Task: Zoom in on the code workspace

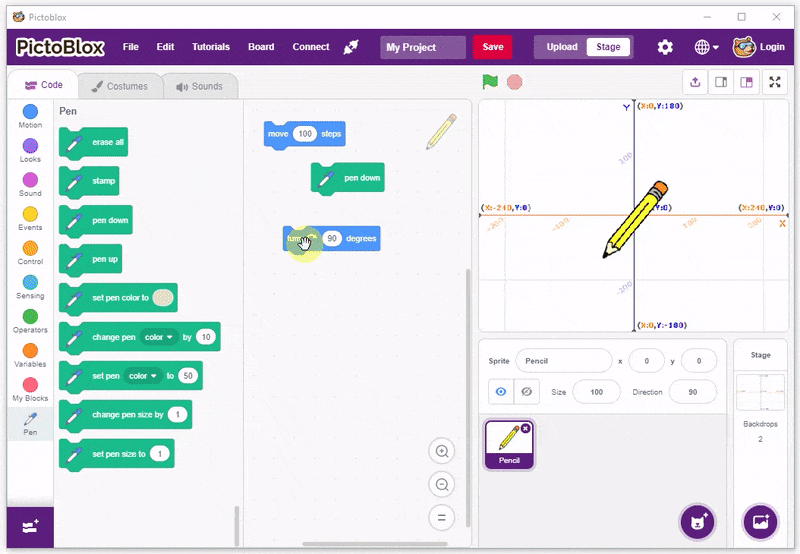Action: pyautogui.click(x=441, y=452)
